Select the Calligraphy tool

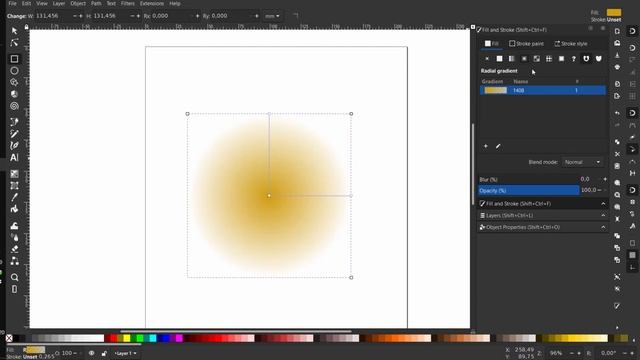tap(14, 145)
